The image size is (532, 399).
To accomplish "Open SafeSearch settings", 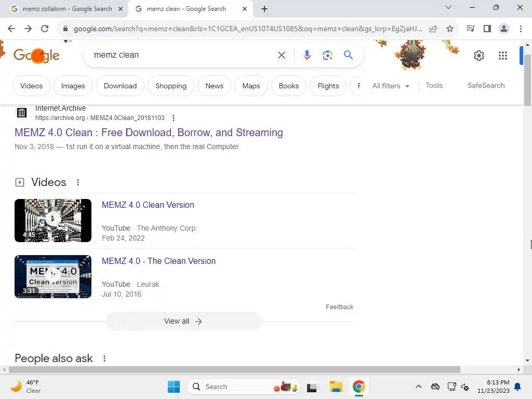I will click(x=486, y=86).
